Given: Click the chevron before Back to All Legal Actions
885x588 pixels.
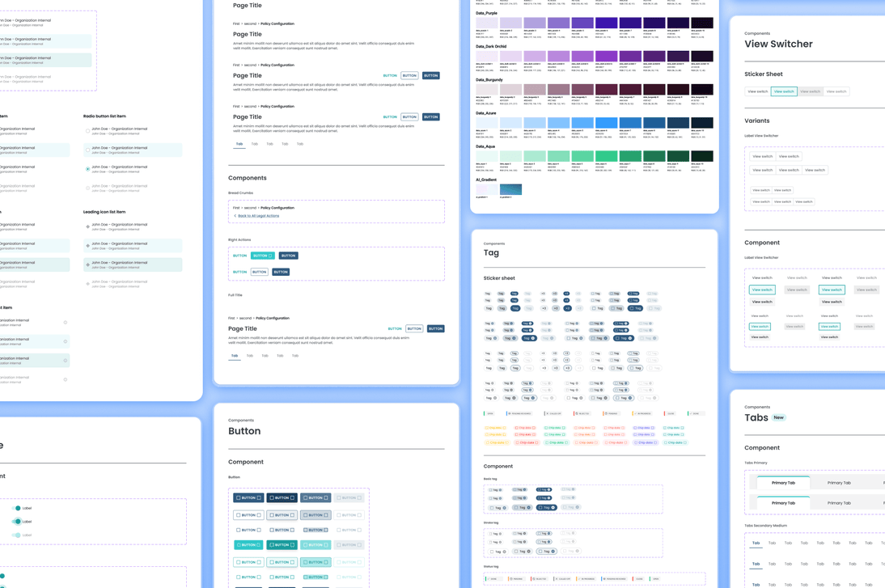Looking at the screenshot, I should [235, 216].
